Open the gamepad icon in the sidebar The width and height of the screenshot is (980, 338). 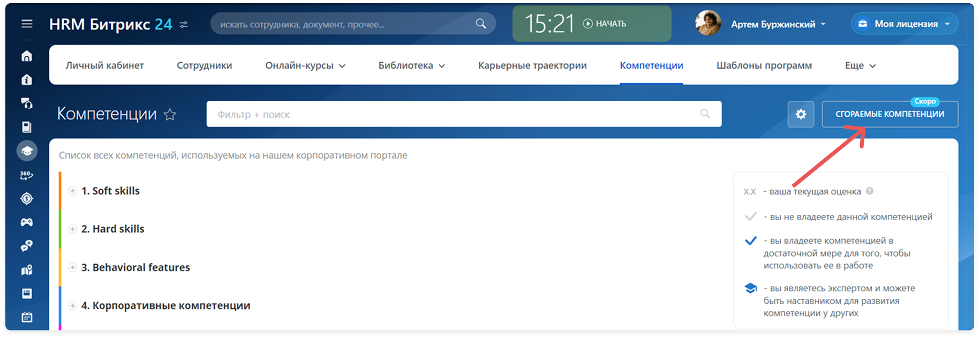pos(27,222)
